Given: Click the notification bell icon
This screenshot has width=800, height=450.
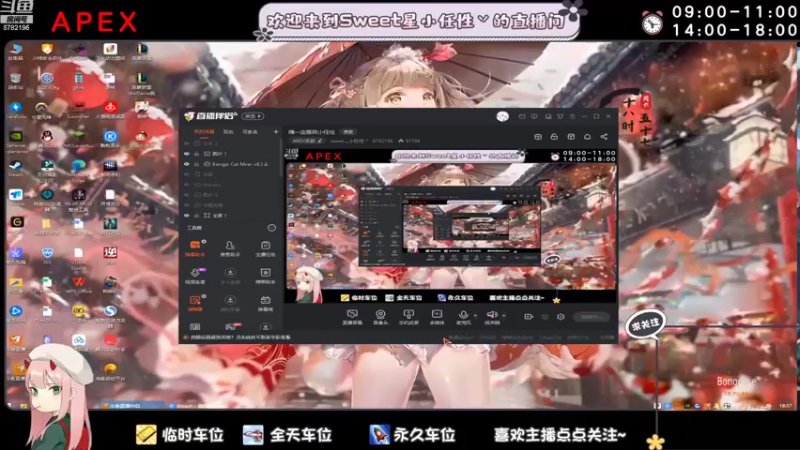Looking at the screenshot, I should click(587, 137).
